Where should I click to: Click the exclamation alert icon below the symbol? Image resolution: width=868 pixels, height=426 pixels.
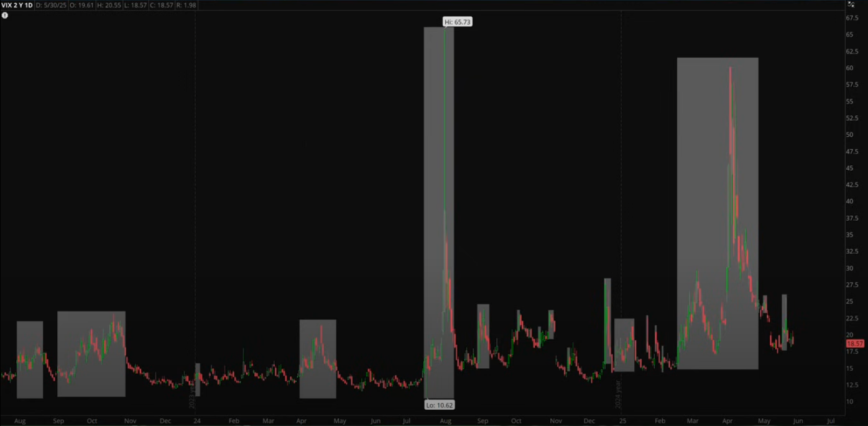pyautogui.click(x=5, y=16)
